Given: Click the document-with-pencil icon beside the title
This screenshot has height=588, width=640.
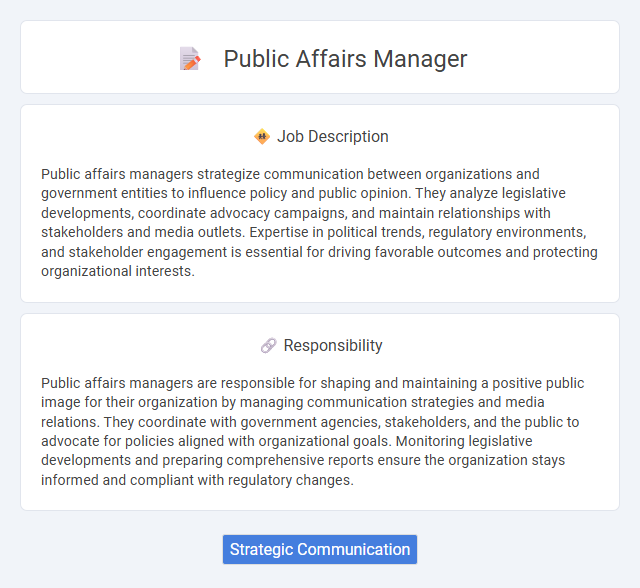Looking at the screenshot, I should pyautogui.click(x=190, y=59).
